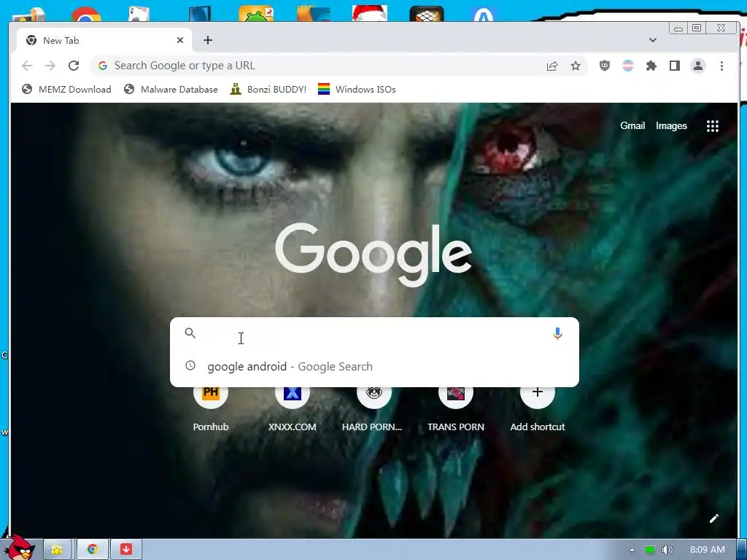The height and width of the screenshot is (560, 747).
Task: Open Gmail link
Action: coord(632,125)
